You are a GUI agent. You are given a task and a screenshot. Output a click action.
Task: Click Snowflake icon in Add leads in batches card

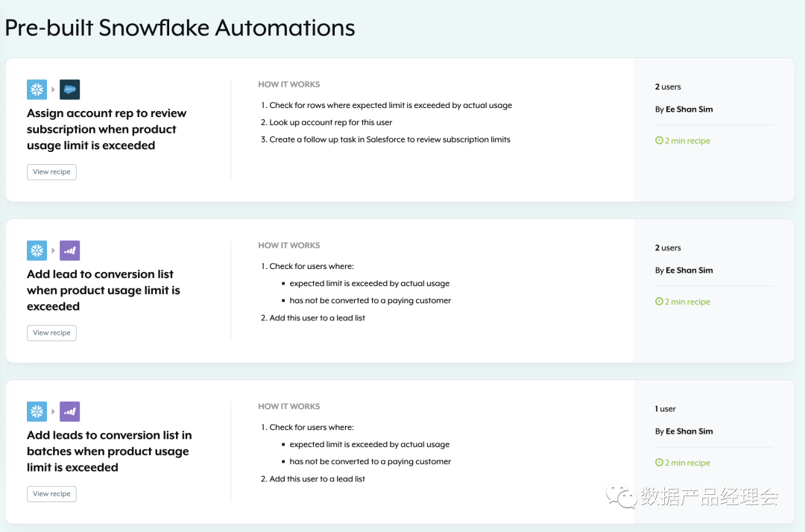(37, 411)
